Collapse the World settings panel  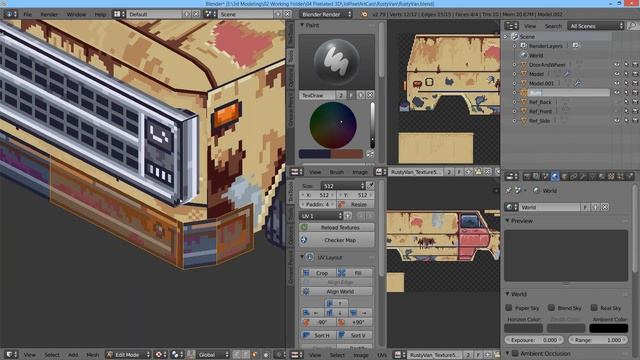507,294
